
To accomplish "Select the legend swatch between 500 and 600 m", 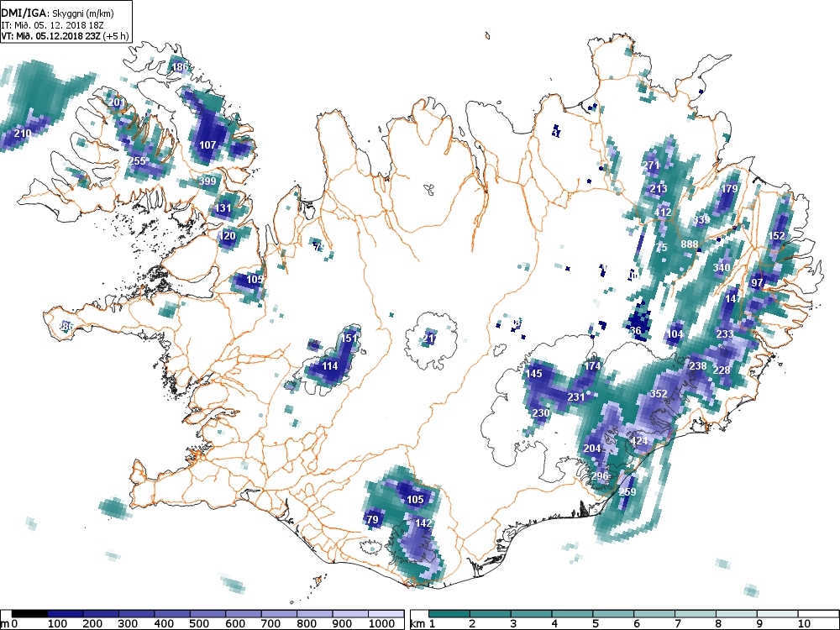I will coord(207,614).
